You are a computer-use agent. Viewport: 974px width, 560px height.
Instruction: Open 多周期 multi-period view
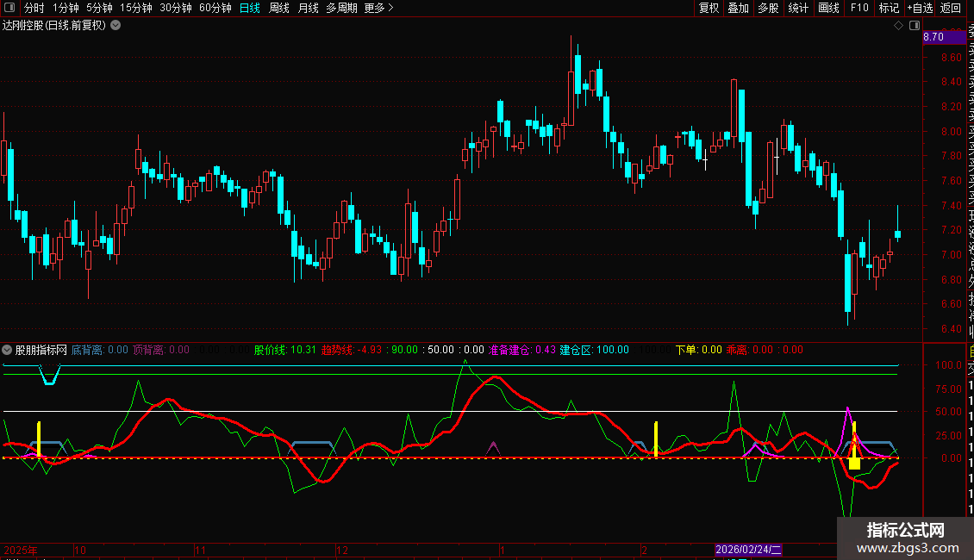click(341, 8)
